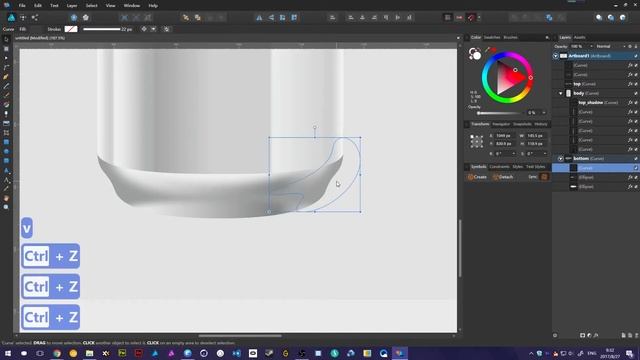Click the Flip Vertical toolbar icon
This screenshot has width=640, height=360.
click(x=271, y=18)
